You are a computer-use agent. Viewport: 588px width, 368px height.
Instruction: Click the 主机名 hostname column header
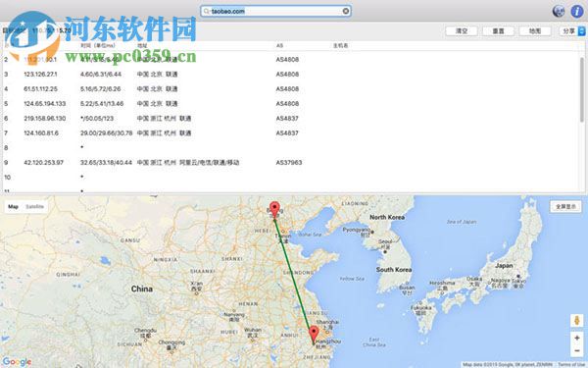click(340, 46)
